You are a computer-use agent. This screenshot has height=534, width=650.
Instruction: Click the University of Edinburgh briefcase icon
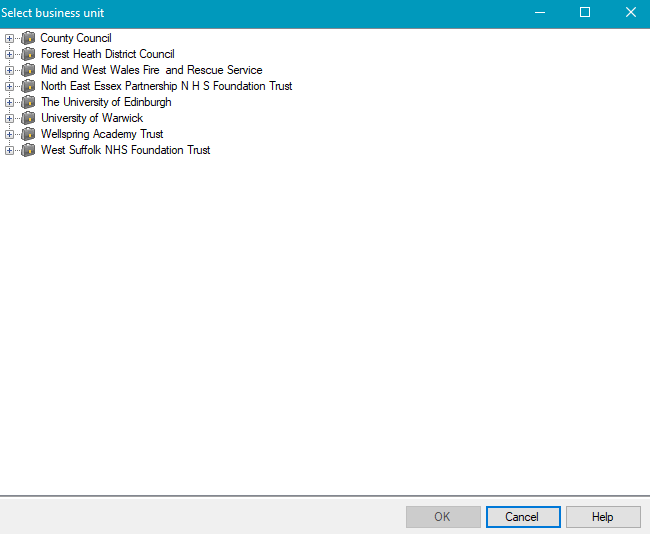tap(28, 102)
